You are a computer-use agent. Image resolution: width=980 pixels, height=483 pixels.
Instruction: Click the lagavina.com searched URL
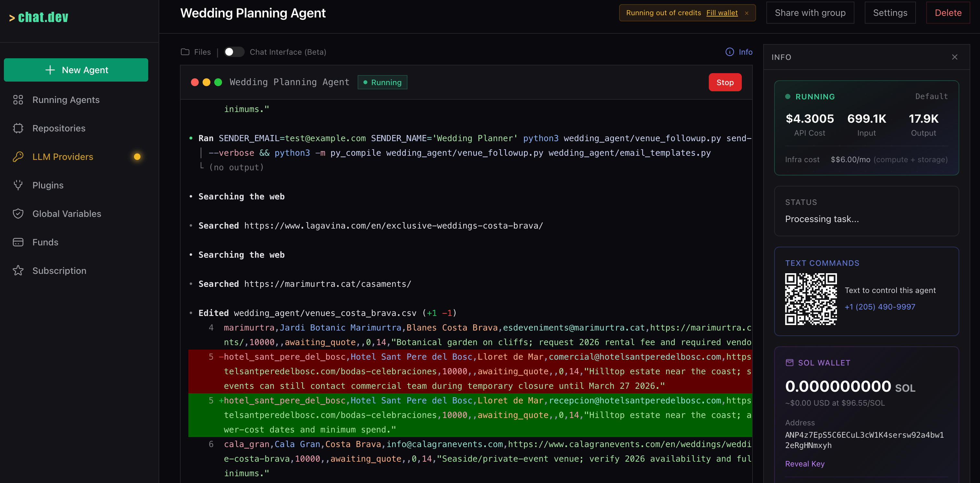pos(393,226)
